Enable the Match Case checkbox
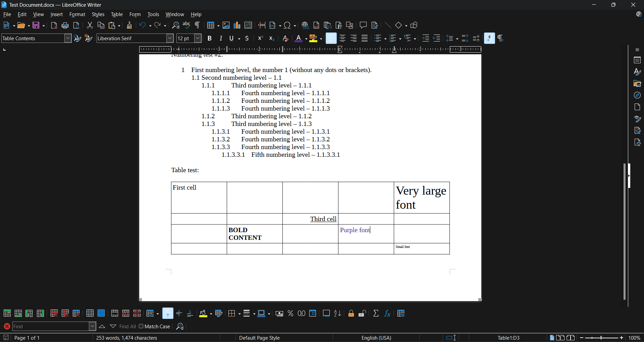644x342 pixels. 141,326
